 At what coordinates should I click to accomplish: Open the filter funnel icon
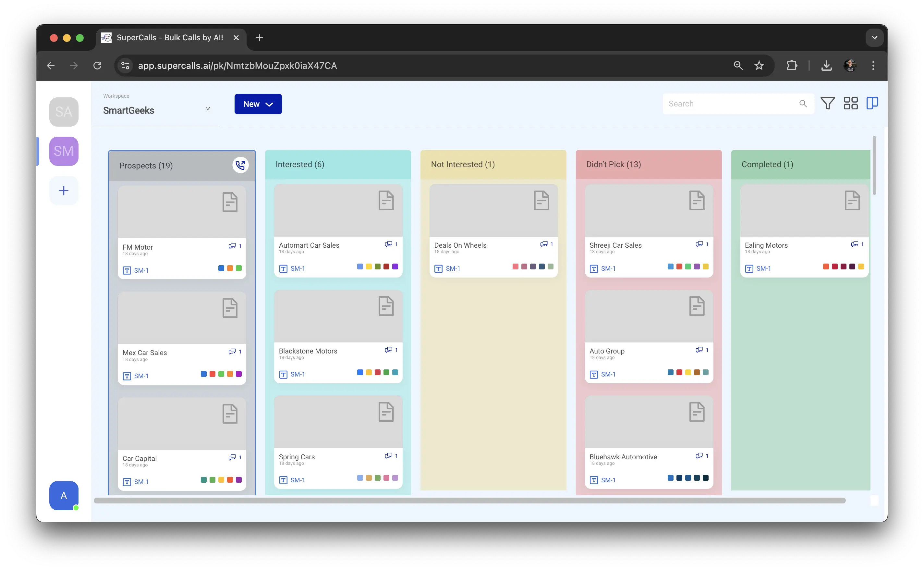pyautogui.click(x=827, y=103)
